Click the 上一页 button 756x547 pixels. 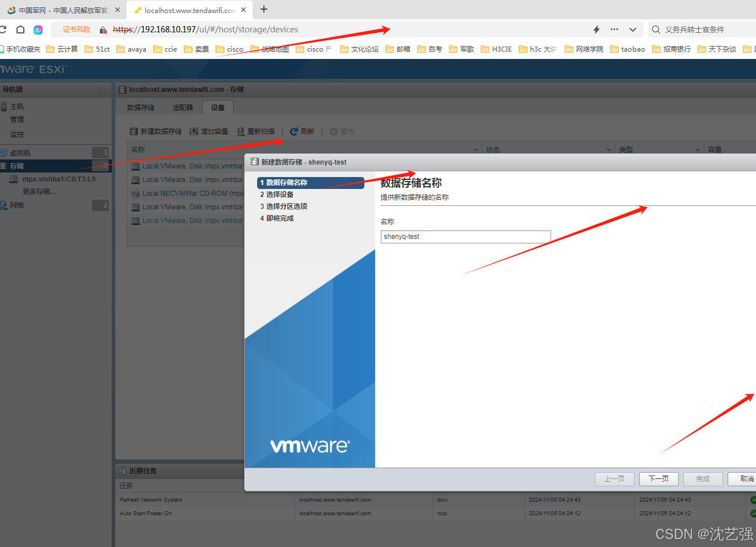pos(615,479)
